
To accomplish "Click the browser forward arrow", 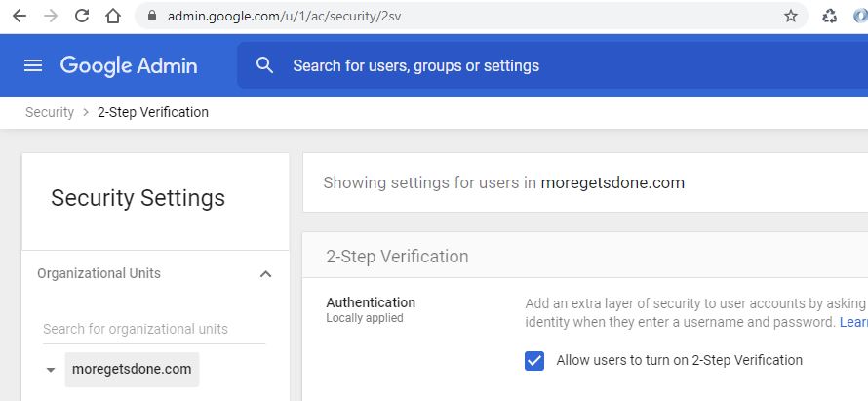I will [50, 16].
